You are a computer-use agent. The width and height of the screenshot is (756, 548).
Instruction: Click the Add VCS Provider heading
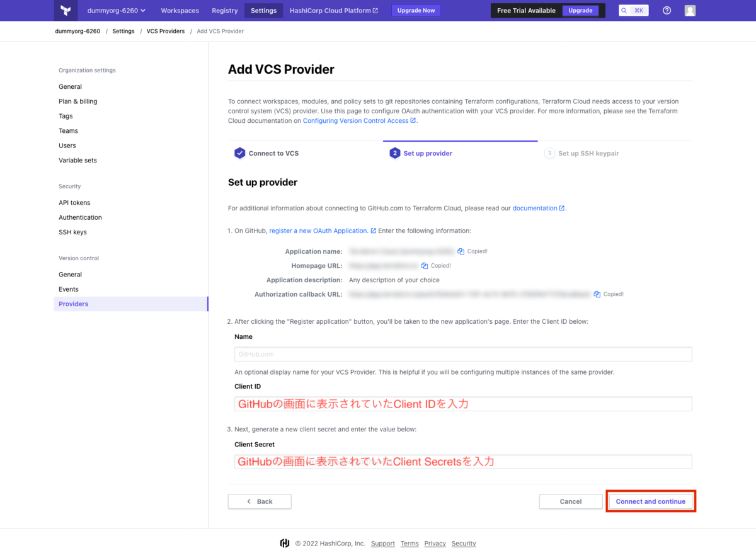pos(281,69)
